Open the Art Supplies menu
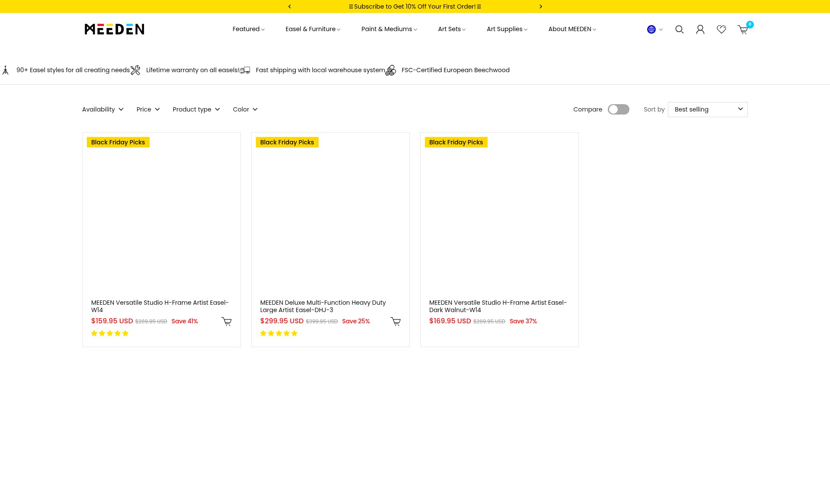 coord(507,29)
